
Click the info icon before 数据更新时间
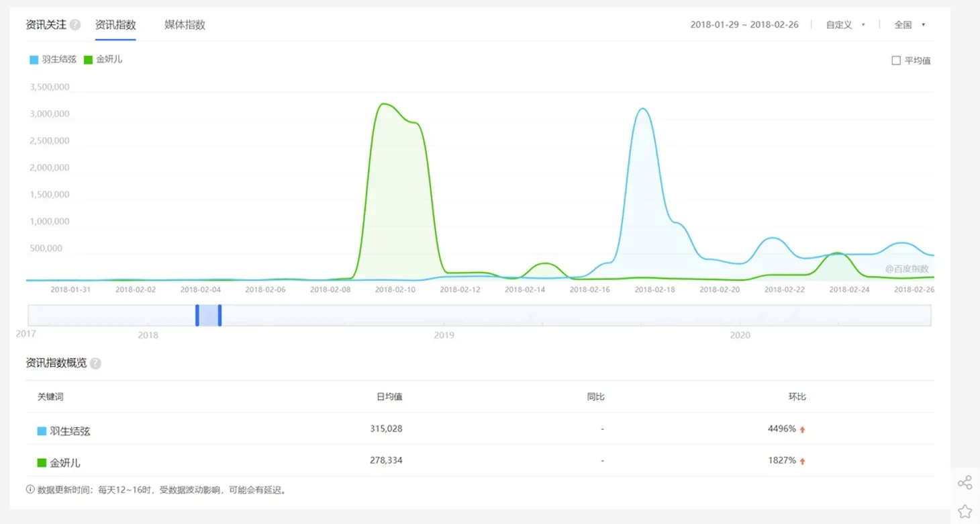(30, 490)
